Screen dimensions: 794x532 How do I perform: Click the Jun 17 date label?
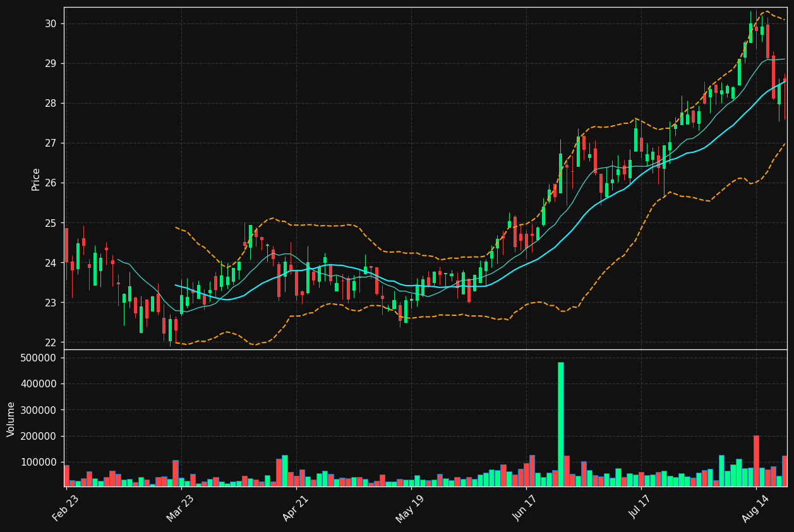coord(526,508)
